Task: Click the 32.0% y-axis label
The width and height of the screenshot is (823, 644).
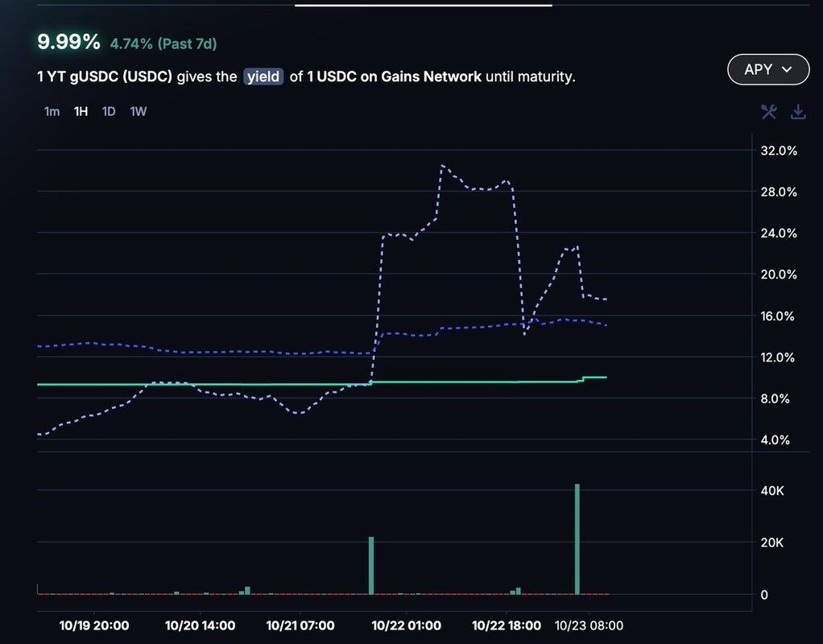Action: 778,151
